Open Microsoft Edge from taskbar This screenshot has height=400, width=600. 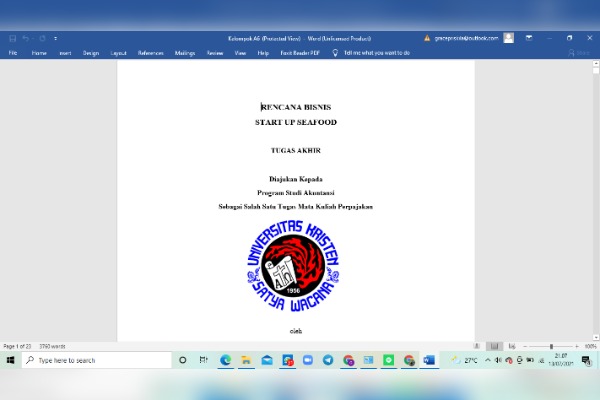(225, 360)
